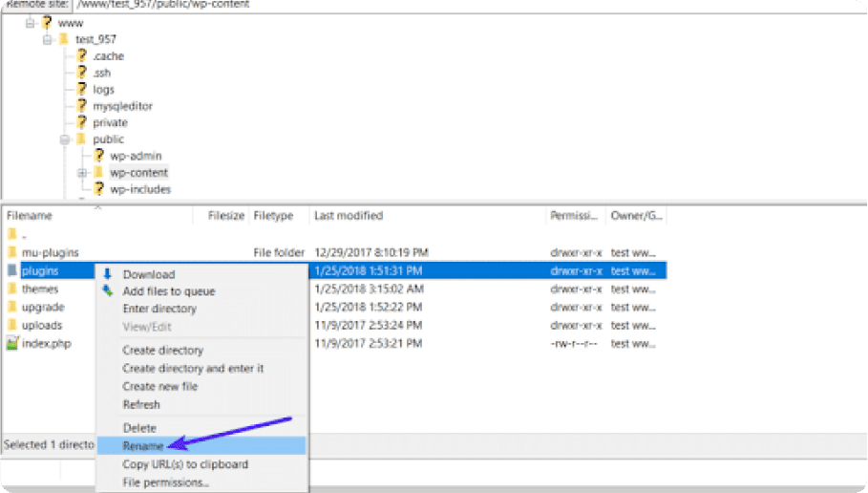Click the 1/25/2018 3:15:02 AM date cell
This screenshot has width=868, height=493.
point(370,289)
